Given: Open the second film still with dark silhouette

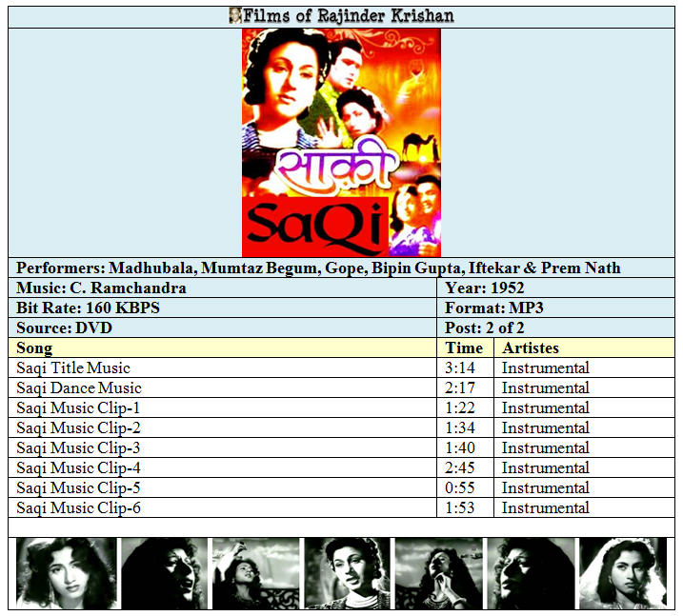Looking at the screenshot, I should [164, 573].
